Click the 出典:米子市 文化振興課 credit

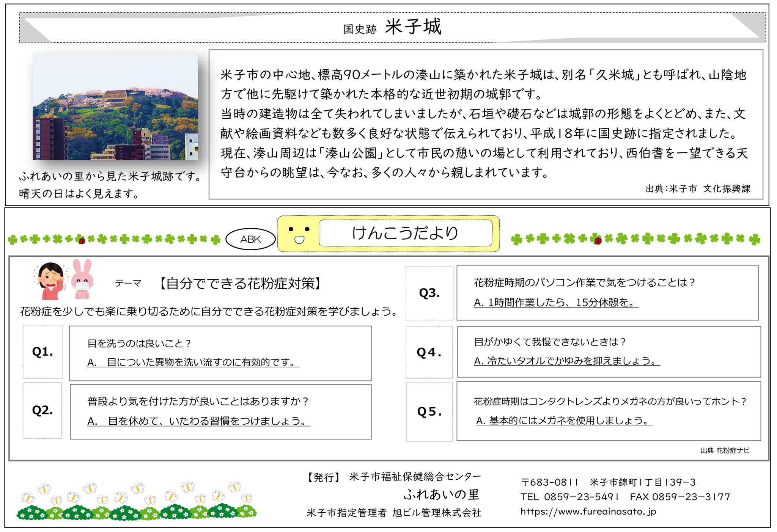click(x=698, y=188)
